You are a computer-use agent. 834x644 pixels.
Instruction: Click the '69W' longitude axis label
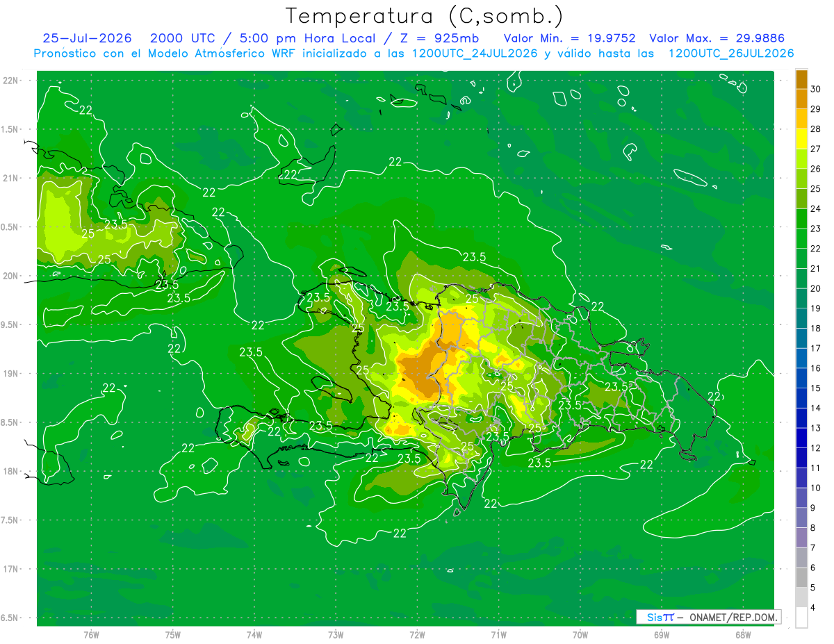(x=661, y=634)
